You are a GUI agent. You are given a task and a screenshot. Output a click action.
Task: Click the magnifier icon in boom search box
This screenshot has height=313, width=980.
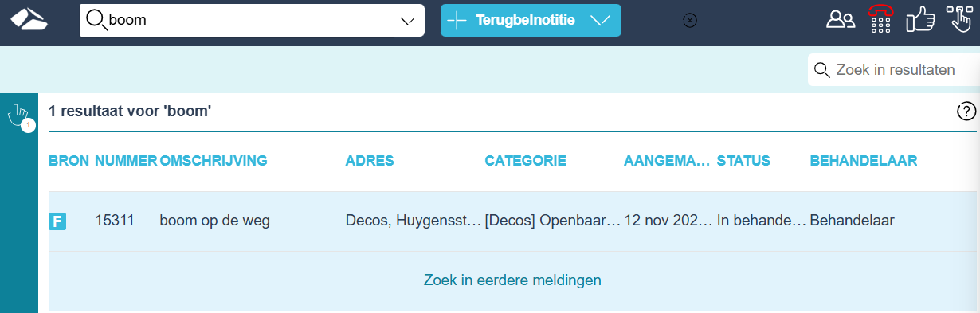96,20
